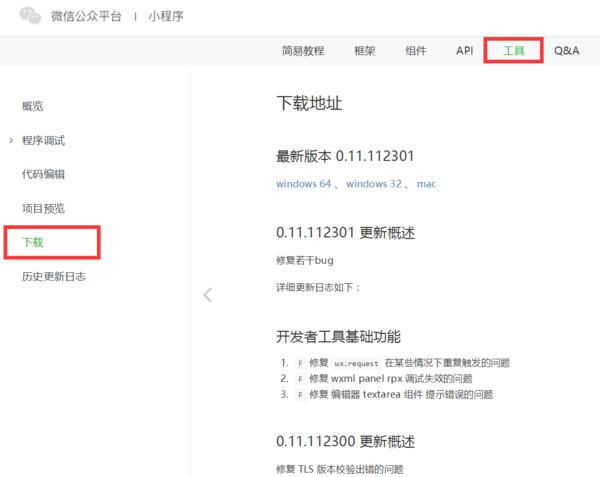Select 下载 in the sidebar
Image resolution: width=600 pixels, height=477 pixels.
point(33,242)
